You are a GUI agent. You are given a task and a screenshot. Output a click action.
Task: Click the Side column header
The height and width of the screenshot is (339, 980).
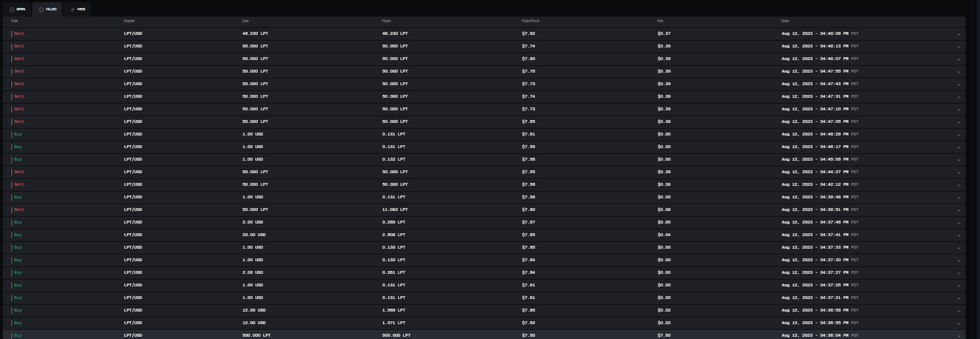tap(14, 21)
